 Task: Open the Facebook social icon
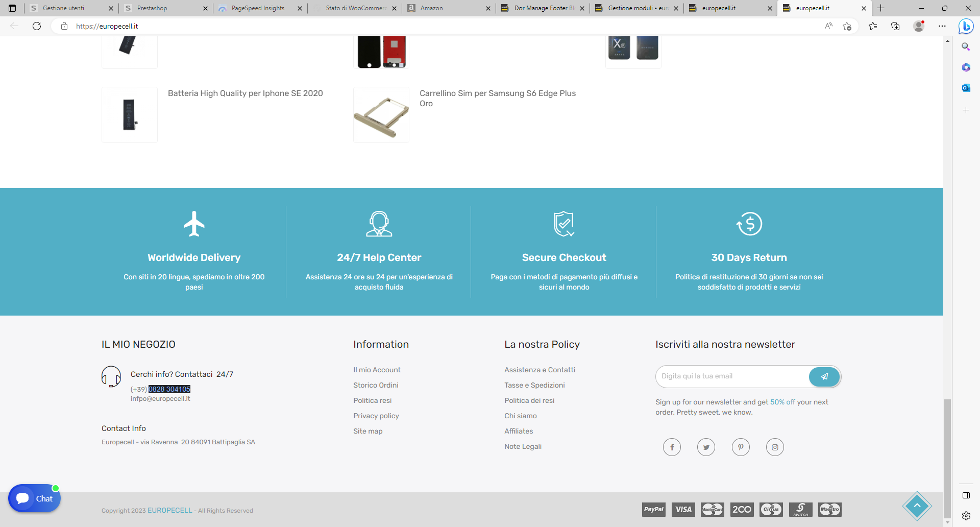click(x=672, y=447)
